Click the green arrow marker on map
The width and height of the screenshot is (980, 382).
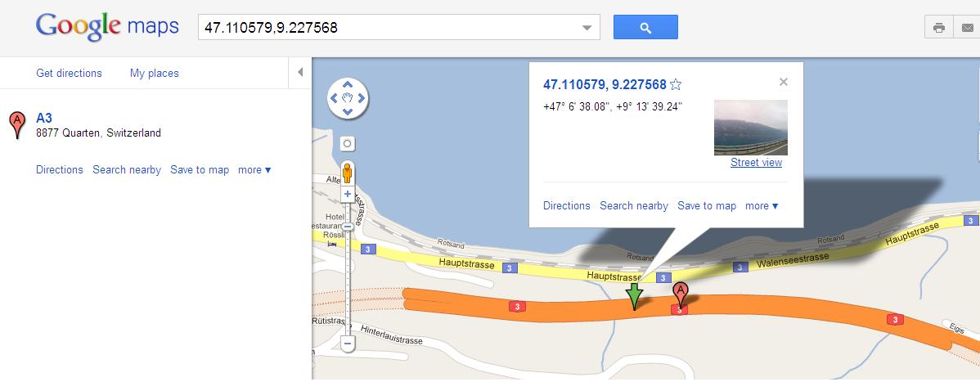[x=634, y=296]
